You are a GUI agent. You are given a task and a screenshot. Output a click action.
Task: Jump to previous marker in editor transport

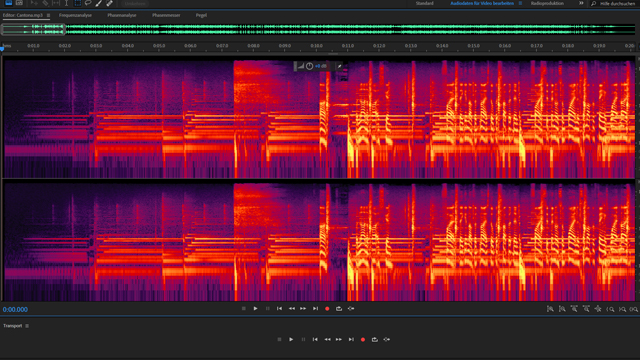click(279, 309)
